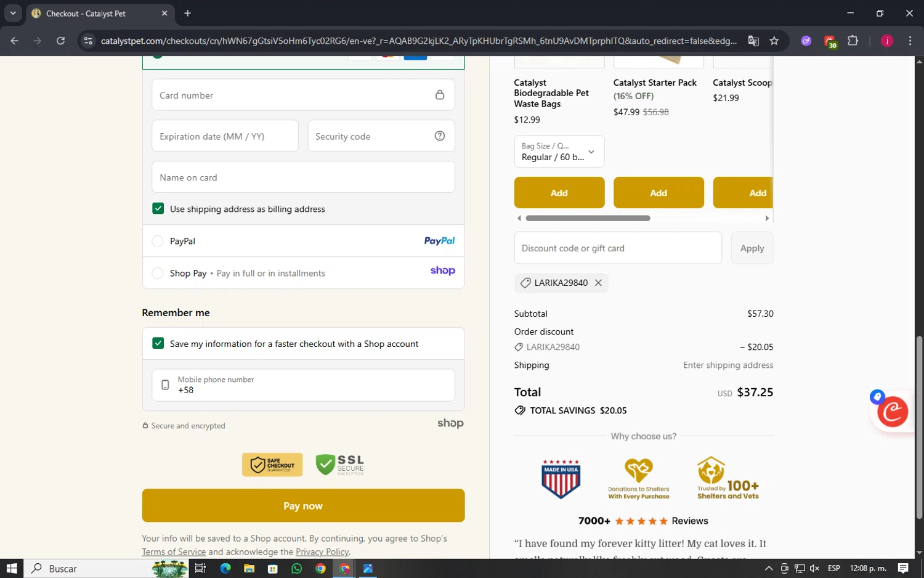Click the Trusted by 100+ Shelters badge
This screenshot has width=924, height=578.
coord(727,478)
